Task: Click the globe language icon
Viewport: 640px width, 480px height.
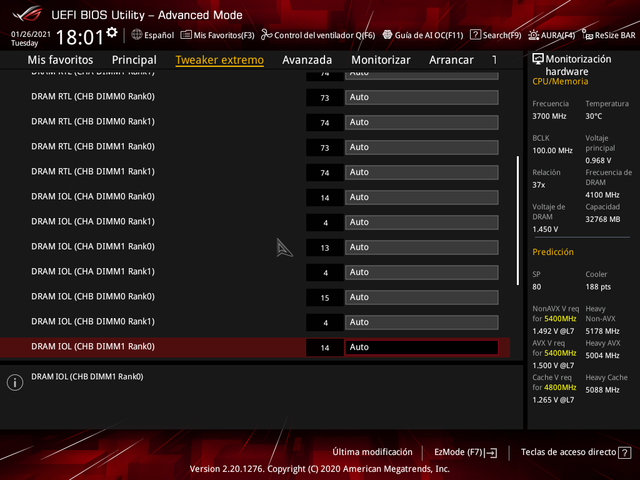Action: coord(137,35)
